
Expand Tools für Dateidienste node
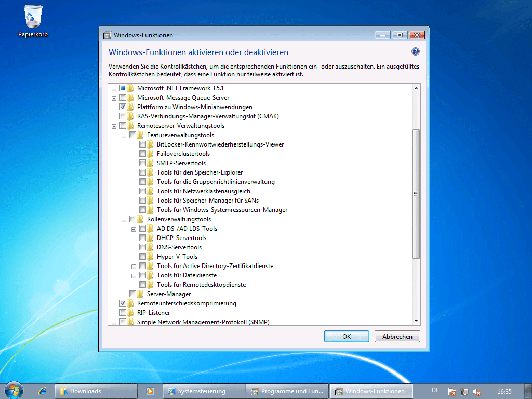[x=134, y=276]
